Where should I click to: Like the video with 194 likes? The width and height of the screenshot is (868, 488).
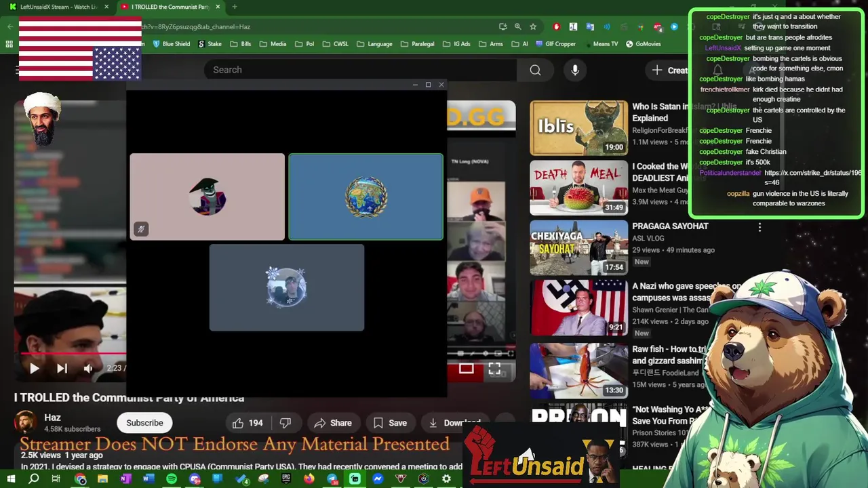click(248, 423)
